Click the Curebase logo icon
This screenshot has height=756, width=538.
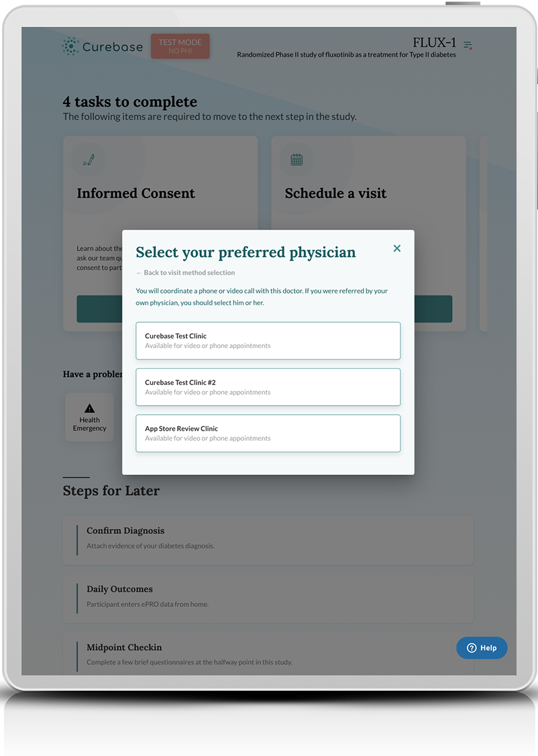[x=70, y=46]
